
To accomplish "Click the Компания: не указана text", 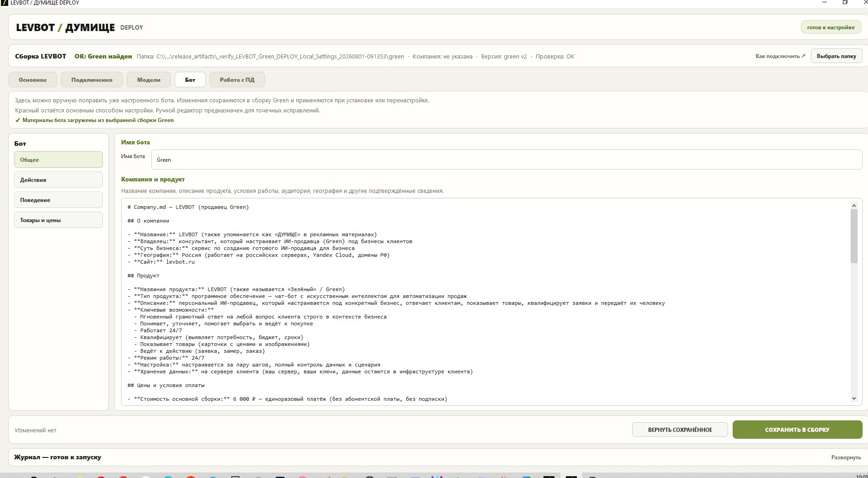I will click(x=442, y=57).
